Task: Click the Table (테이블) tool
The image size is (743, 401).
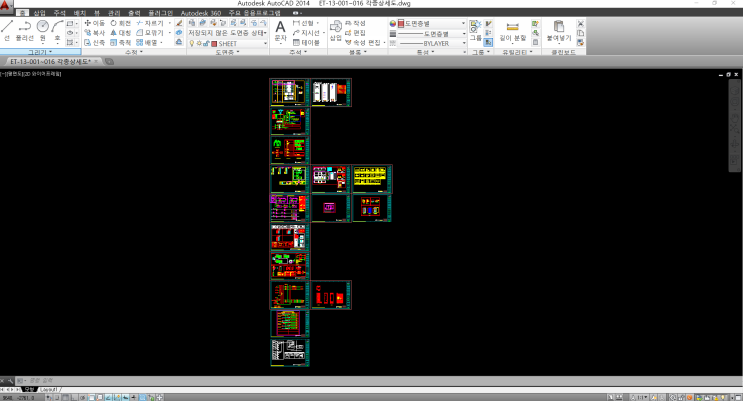Action: point(306,42)
